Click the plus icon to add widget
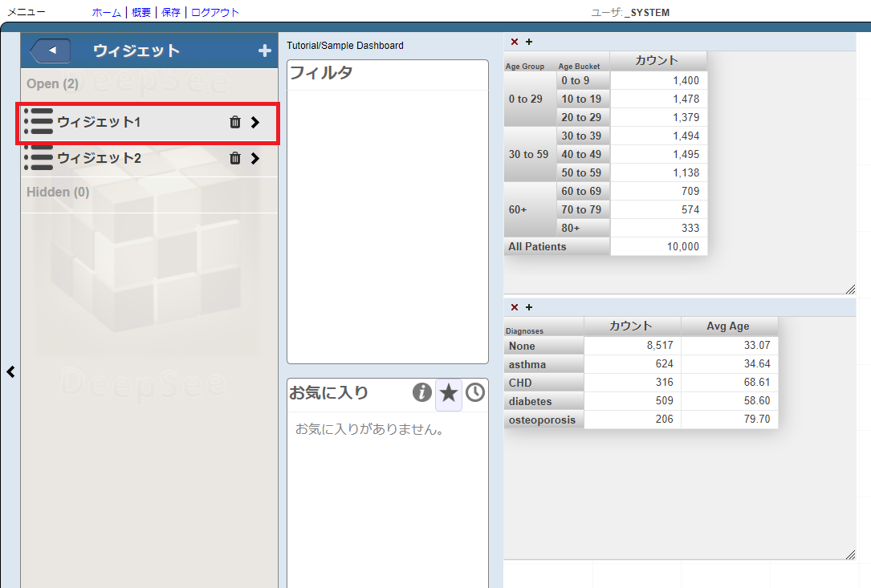The height and width of the screenshot is (588, 871). click(264, 51)
